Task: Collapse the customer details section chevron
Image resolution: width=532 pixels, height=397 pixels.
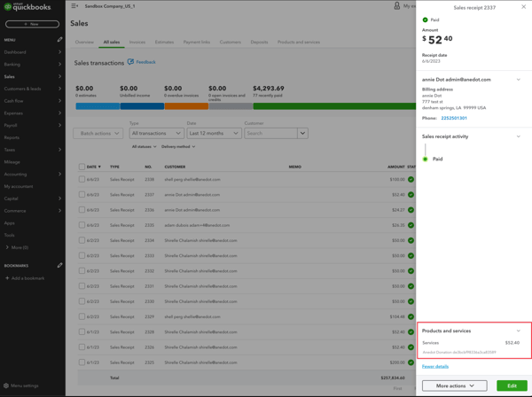Action: [519, 80]
